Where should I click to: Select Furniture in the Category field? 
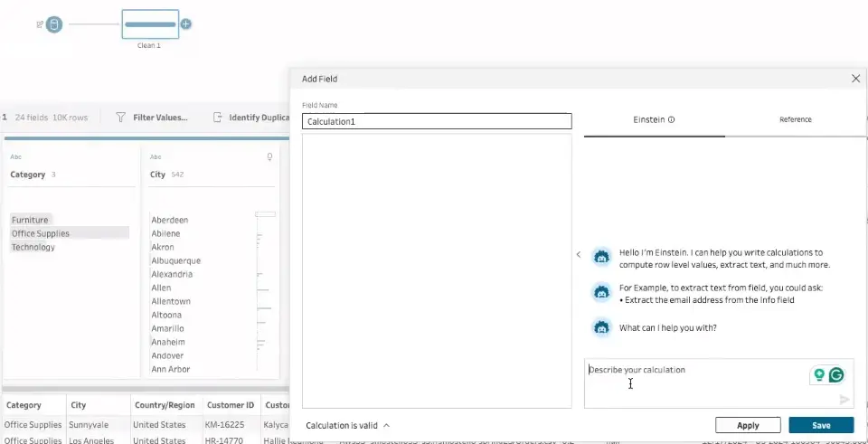click(30, 220)
